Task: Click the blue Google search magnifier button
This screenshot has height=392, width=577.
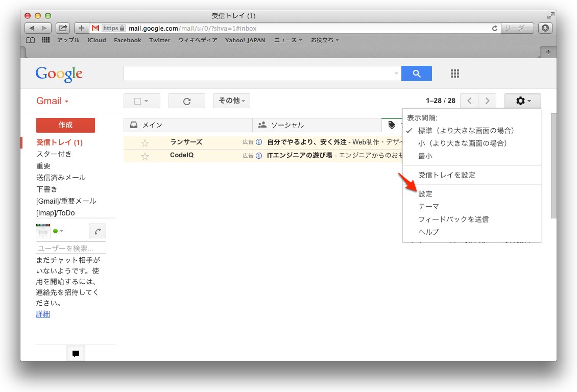Action: point(417,73)
